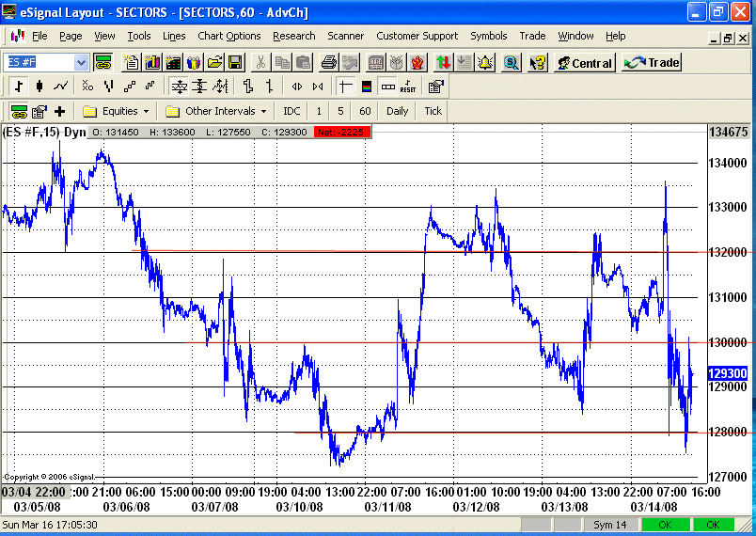Click inside the ES #F symbol field
Screen dimensions: 756x536
tap(39, 63)
